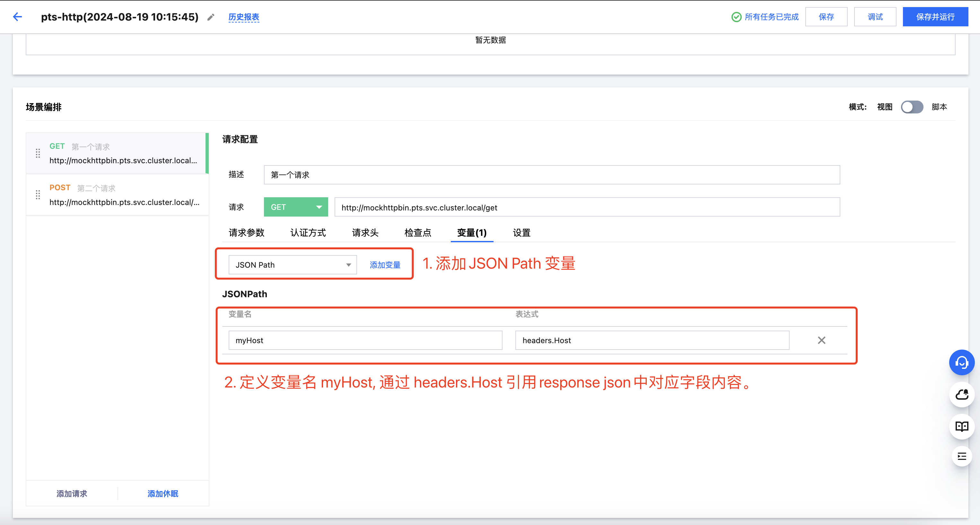Click the cloud assistant floating icon
Viewport: 980px width, 525px height.
coord(961,395)
